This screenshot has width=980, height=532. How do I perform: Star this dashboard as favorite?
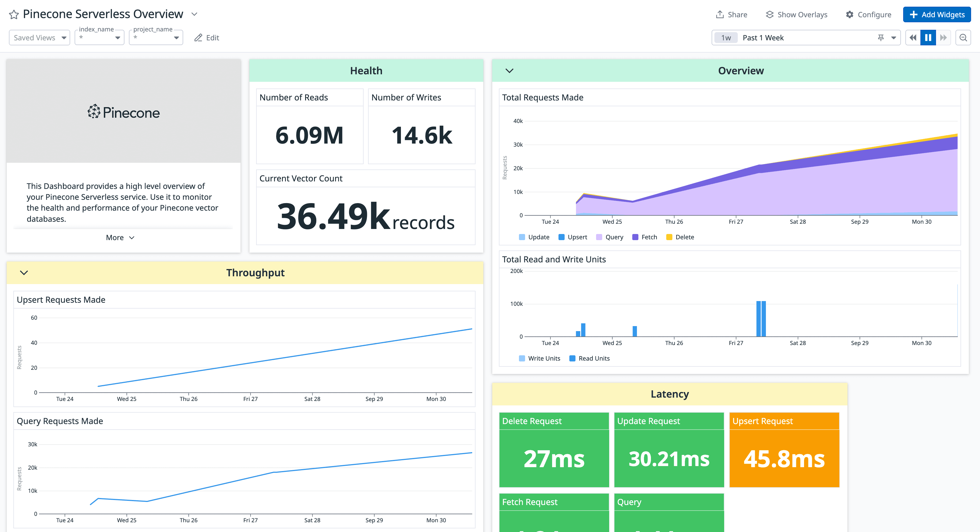pos(14,14)
